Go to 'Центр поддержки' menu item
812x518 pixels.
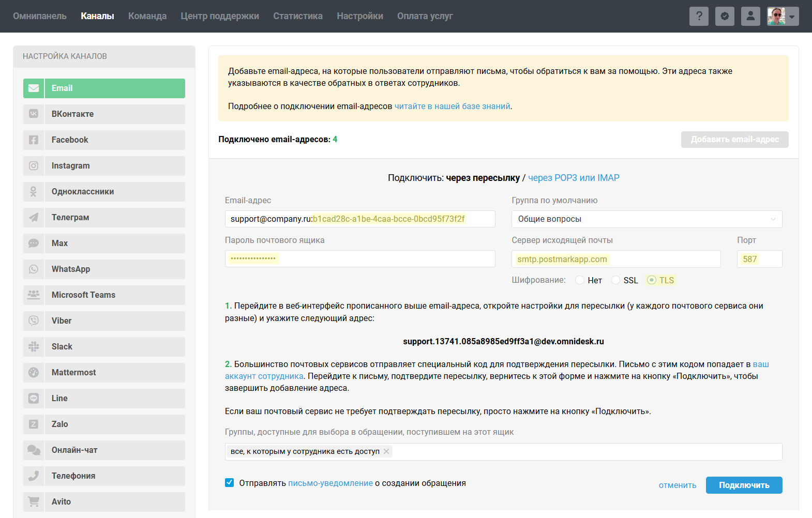220,16
